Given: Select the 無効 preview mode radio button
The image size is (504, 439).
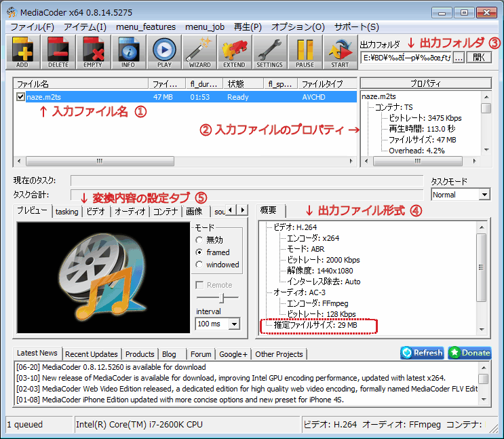Looking at the screenshot, I should click(x=199, y=240).
